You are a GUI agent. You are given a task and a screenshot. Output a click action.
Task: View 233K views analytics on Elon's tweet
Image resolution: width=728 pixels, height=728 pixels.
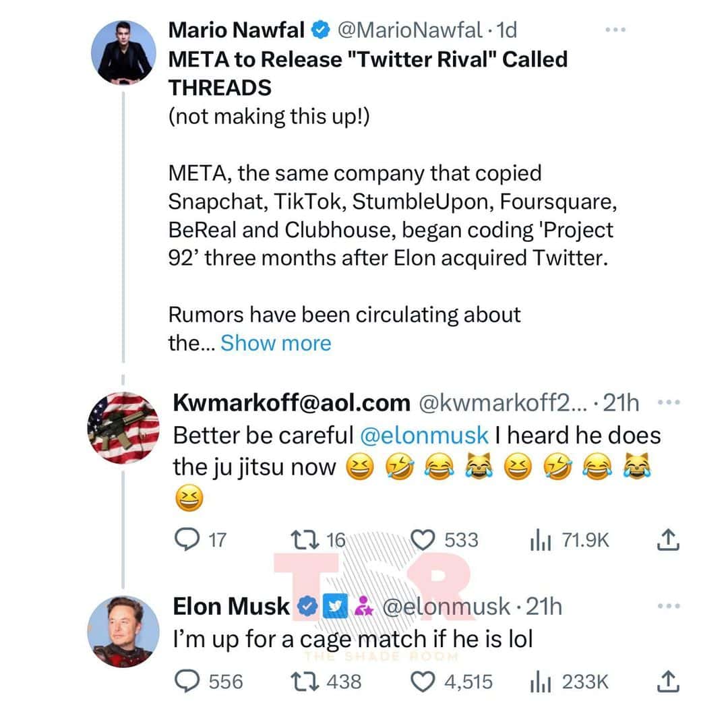click(539, 681)
